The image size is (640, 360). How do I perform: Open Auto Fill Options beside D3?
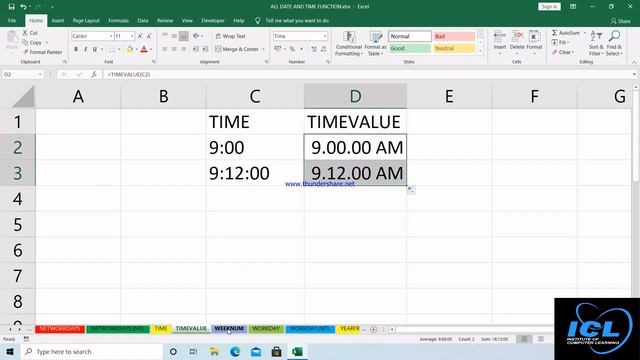point(411,190)
